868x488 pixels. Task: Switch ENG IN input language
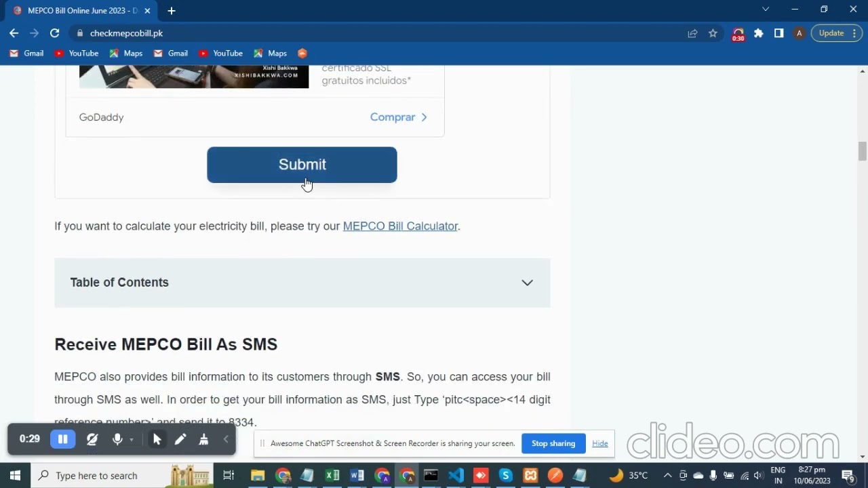click(x=778, y=475)
